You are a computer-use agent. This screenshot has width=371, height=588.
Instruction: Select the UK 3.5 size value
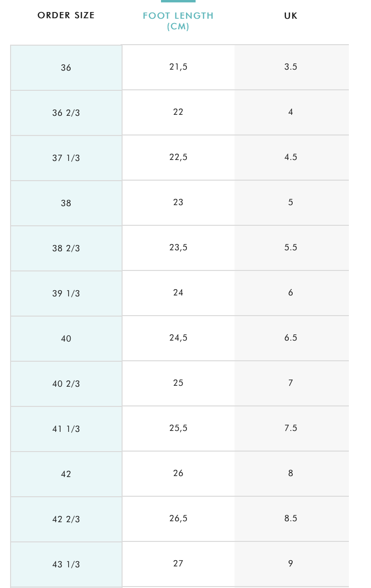[291, 67]
